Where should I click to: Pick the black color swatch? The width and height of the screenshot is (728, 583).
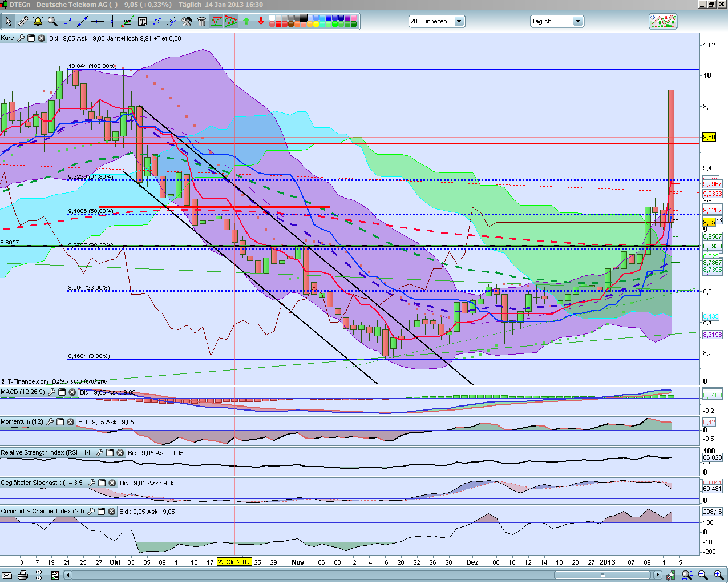tap(303, 18)
